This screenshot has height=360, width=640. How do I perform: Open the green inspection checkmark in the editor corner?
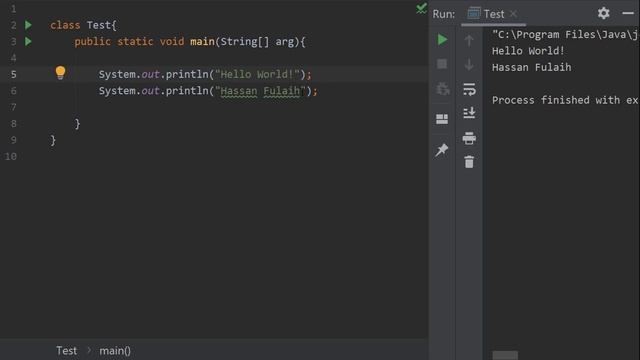click(x=421, y=8)
